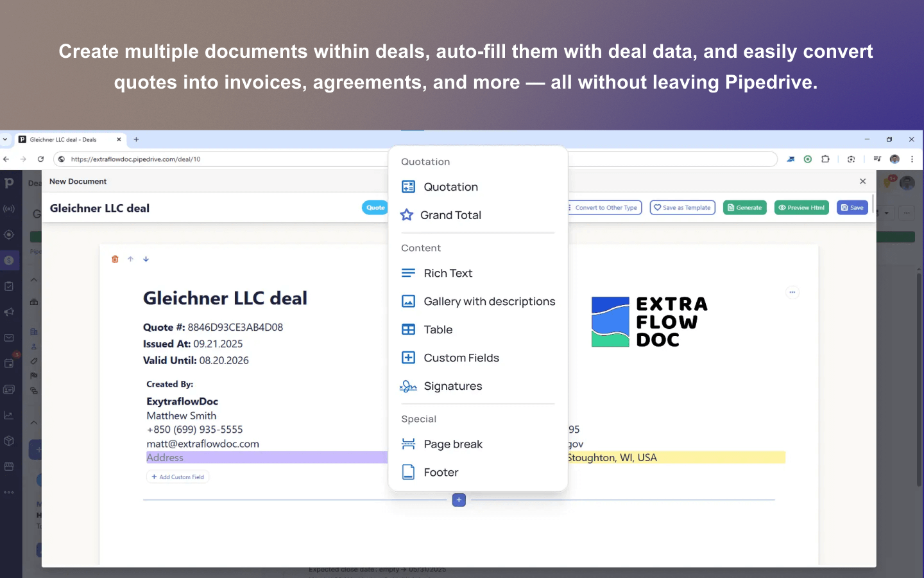Insert a Signatures block from the content menu
The width and height of the screenshot is (924, 578).
tap(452, 386)
